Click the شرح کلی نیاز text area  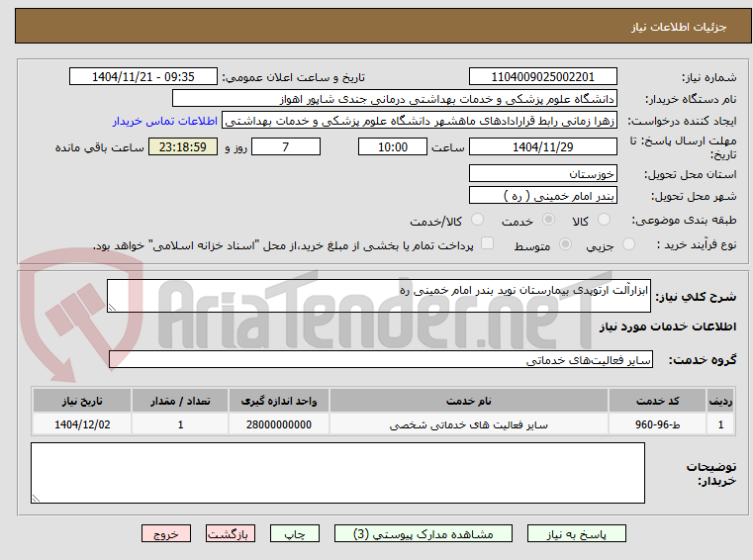[378, 296]
